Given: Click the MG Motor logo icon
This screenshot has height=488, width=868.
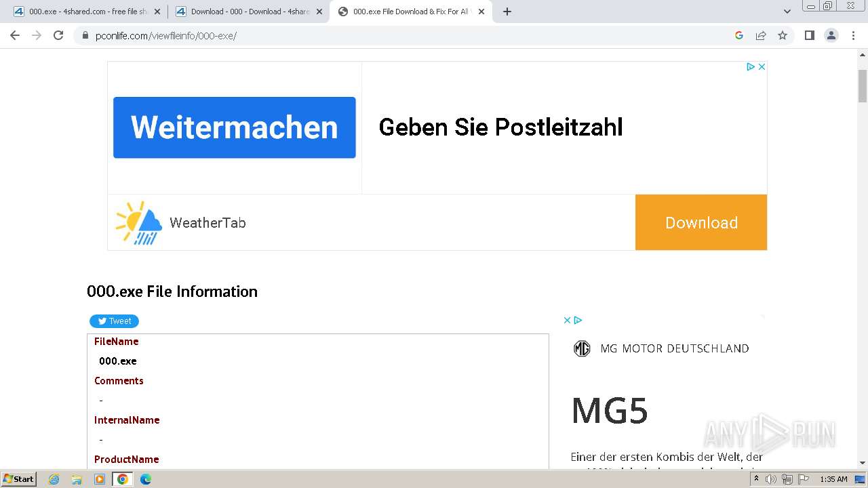Looking at the screenshot, I should [582, 348].
